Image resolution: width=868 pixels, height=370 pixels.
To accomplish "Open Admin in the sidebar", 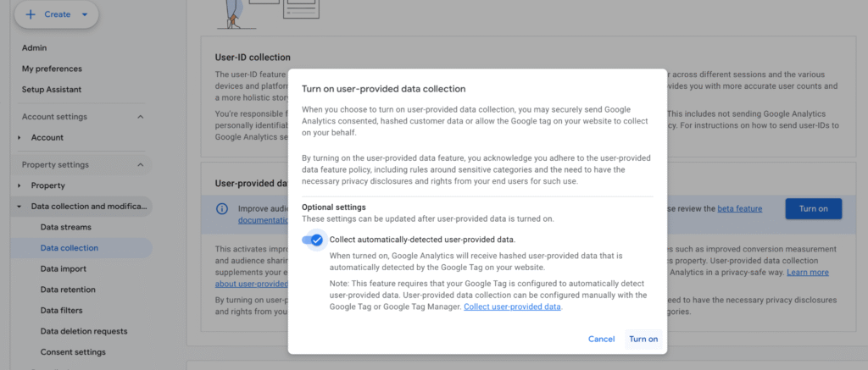I will coord(35,47).
